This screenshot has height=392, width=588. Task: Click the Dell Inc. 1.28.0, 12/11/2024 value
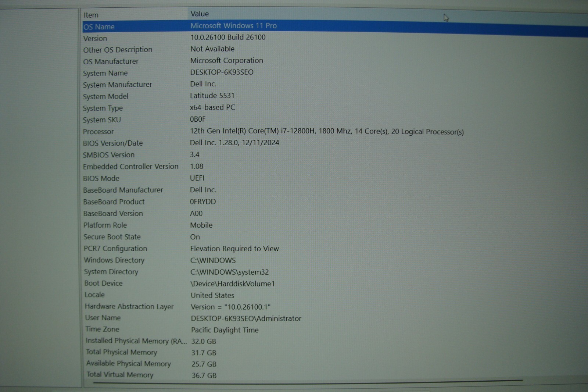pos(234,143)
